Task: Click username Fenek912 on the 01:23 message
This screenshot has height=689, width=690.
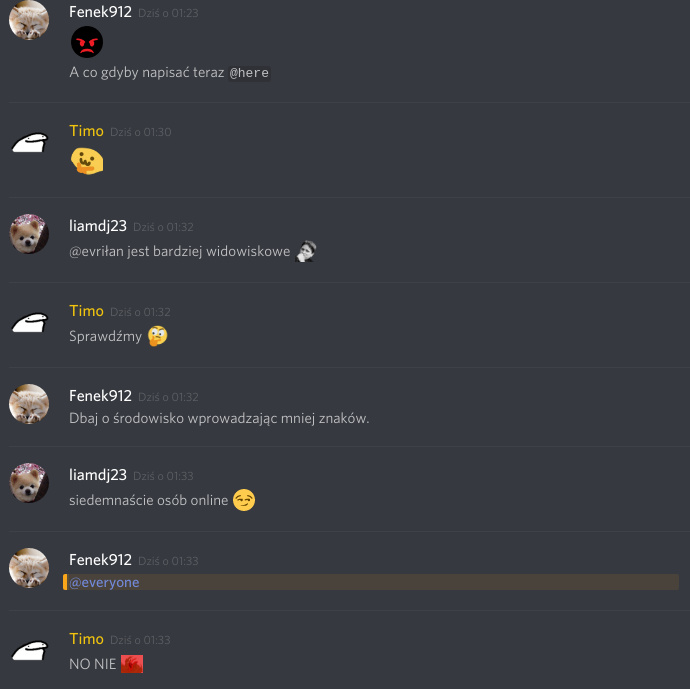Action: pyautogui.click(x=100, y=12)
